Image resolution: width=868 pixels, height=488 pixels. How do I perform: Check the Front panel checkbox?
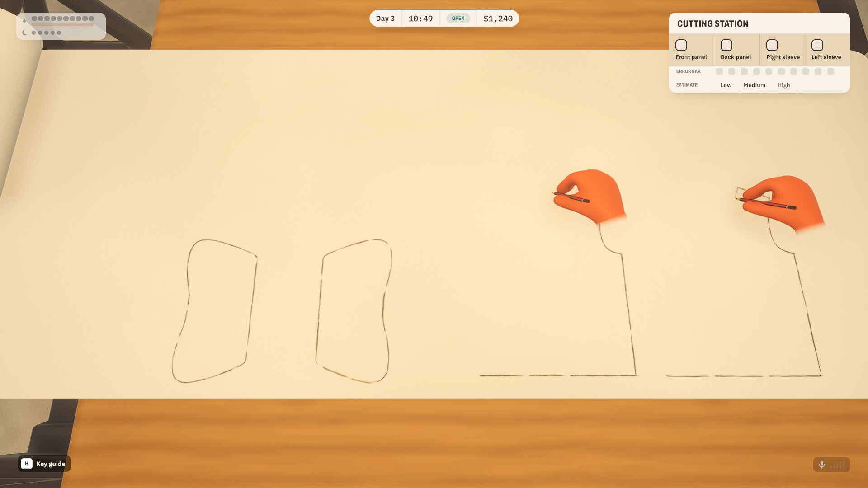(681, 45)
